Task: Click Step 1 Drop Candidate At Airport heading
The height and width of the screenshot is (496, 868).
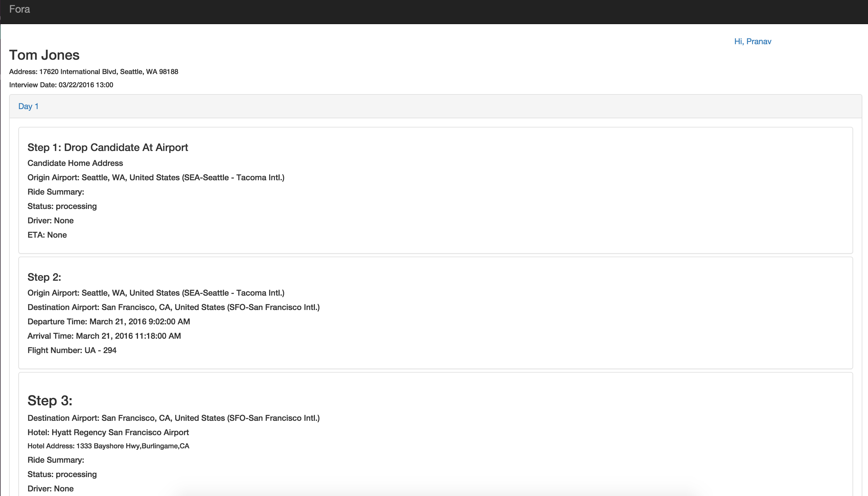Action: (108, 148)
